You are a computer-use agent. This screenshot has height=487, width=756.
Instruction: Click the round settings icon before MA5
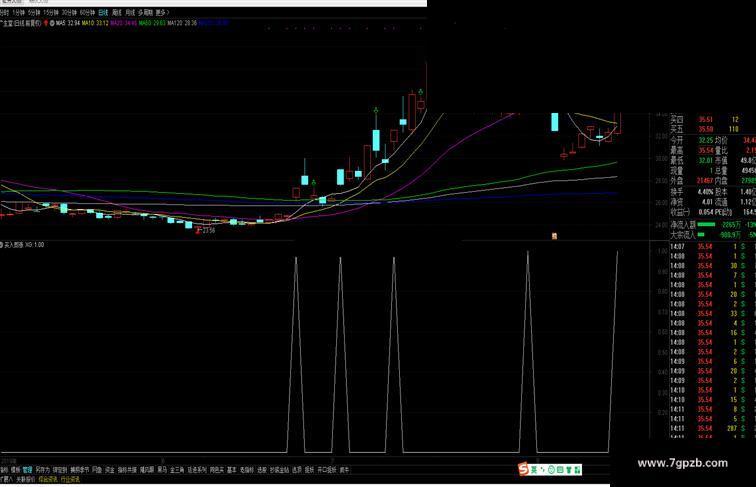click(x=52, y=23)
